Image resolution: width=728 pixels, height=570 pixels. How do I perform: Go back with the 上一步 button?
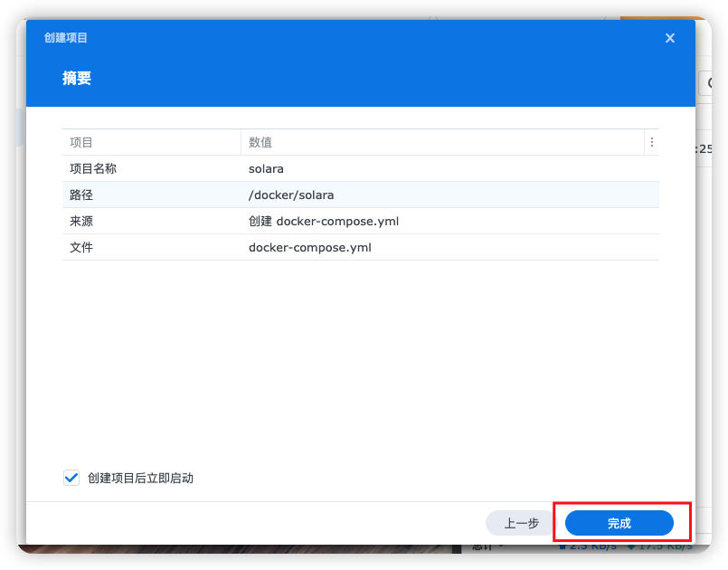click(521, 523)
